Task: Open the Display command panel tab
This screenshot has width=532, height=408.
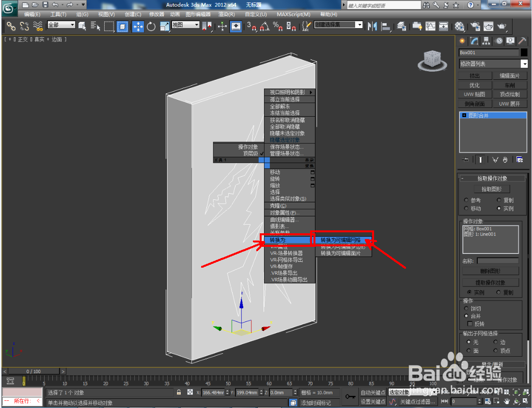Action: click(x=510, y=41)
